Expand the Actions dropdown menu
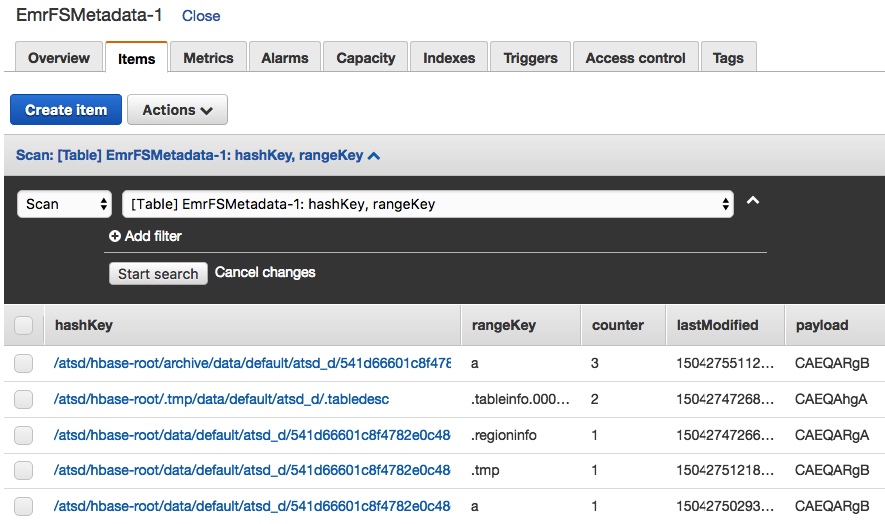This screenshot has width=885, height=524. [177, 110]
